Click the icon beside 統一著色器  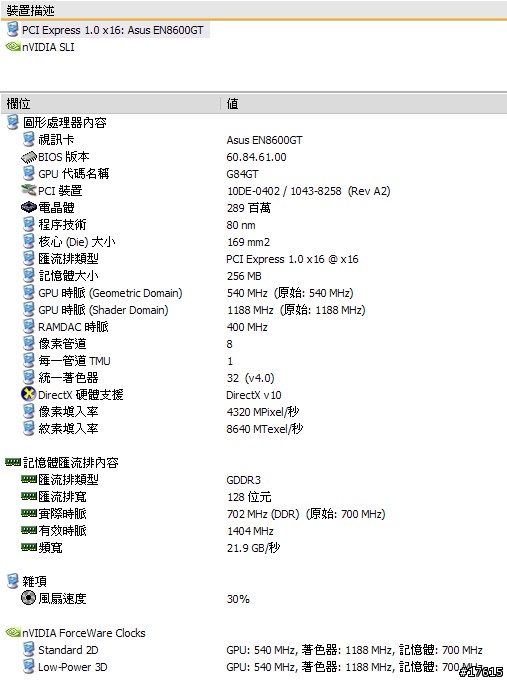pos(28,376)
